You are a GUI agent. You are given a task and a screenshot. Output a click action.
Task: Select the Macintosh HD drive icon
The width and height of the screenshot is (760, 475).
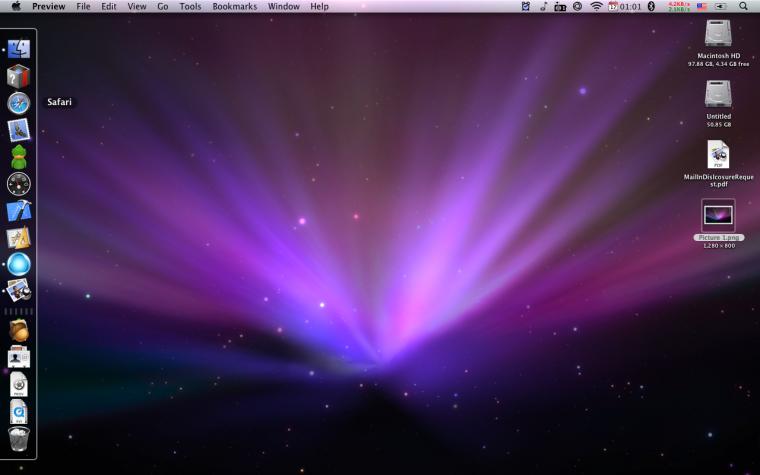point(718,33)
